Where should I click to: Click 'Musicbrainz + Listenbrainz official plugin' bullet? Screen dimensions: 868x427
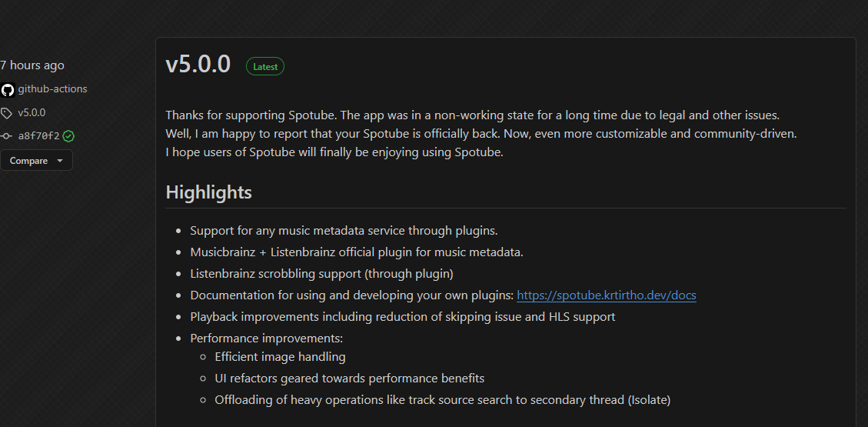357,252
